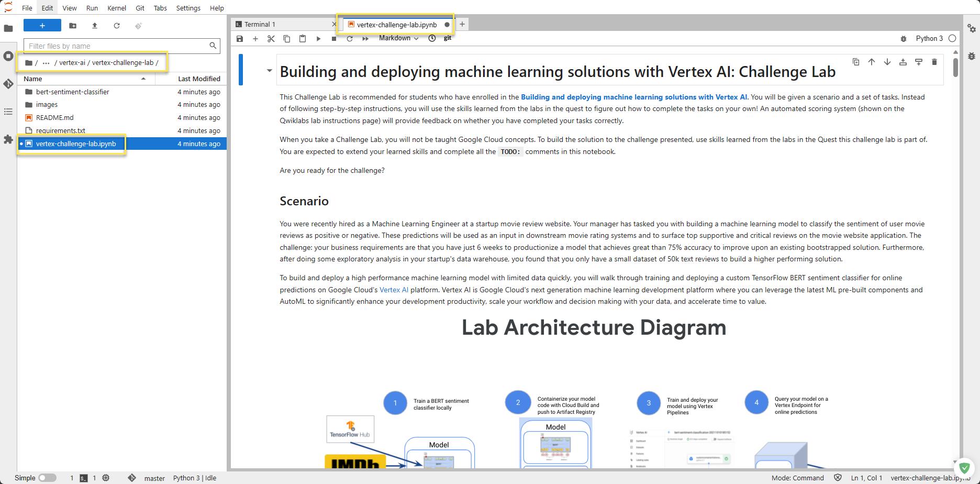This screenshot has height=484, width=980.
Task: Interrupt the kernel with the stop icon
Action: [334, 39]
